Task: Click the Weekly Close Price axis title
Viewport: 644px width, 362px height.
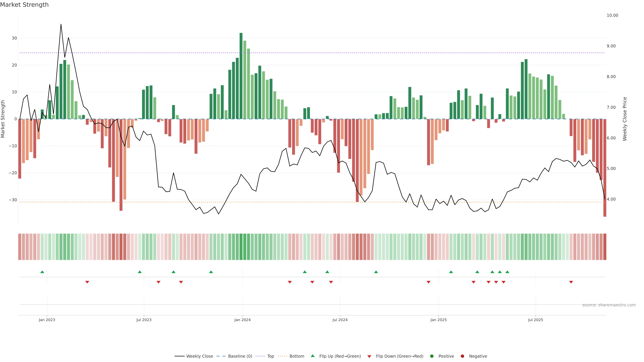Action: (x=625, y=119)
